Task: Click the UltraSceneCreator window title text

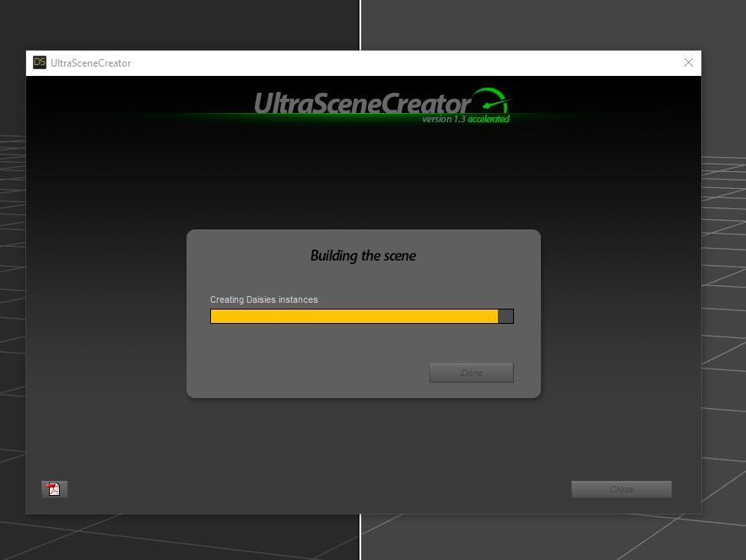Action: click(91, 63)
